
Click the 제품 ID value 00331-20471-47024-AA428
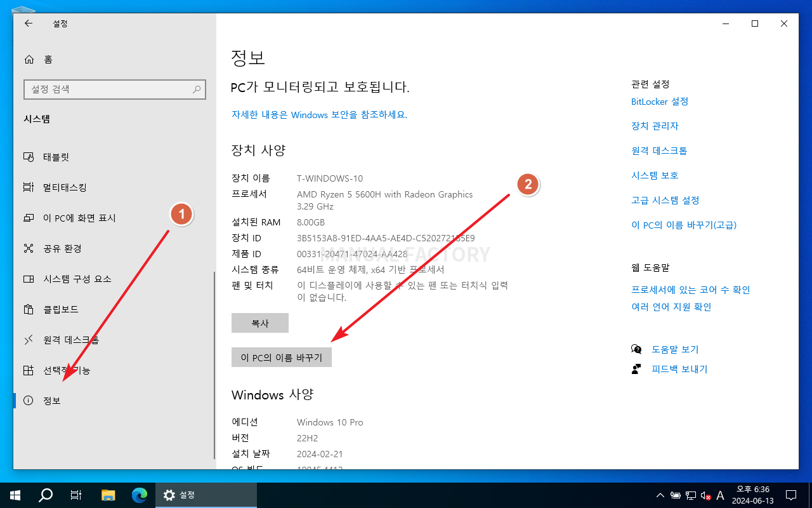[x=352, y=255]
